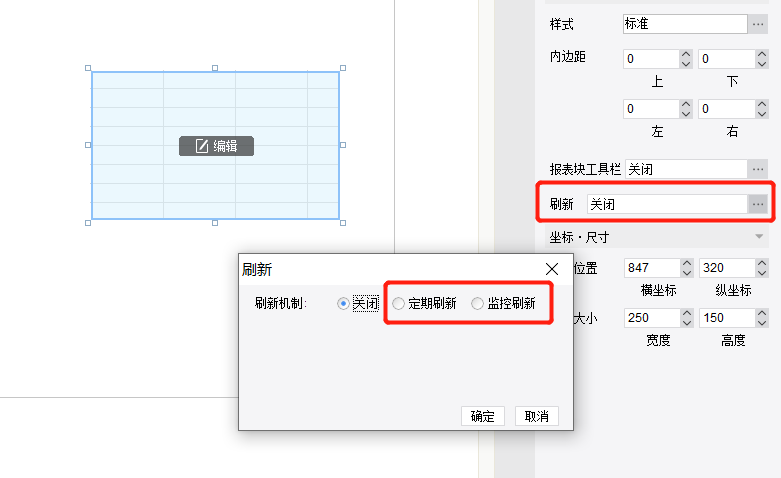Open the 报表块工具栏 ellipsis settings button
Viewport: 781px width, 478px height.
click(758, 169)
